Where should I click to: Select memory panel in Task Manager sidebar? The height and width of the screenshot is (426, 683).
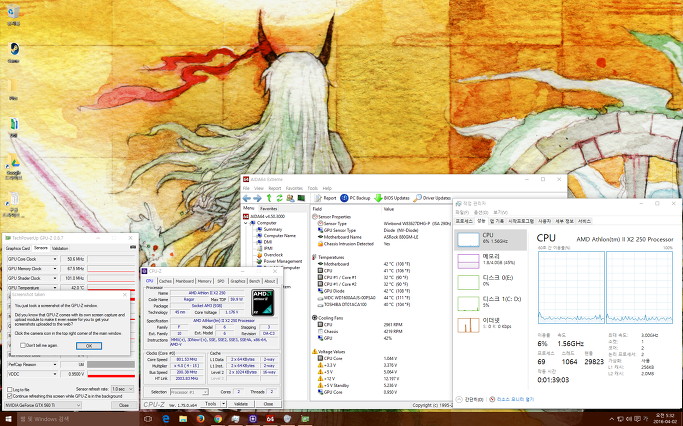[490, 260]
